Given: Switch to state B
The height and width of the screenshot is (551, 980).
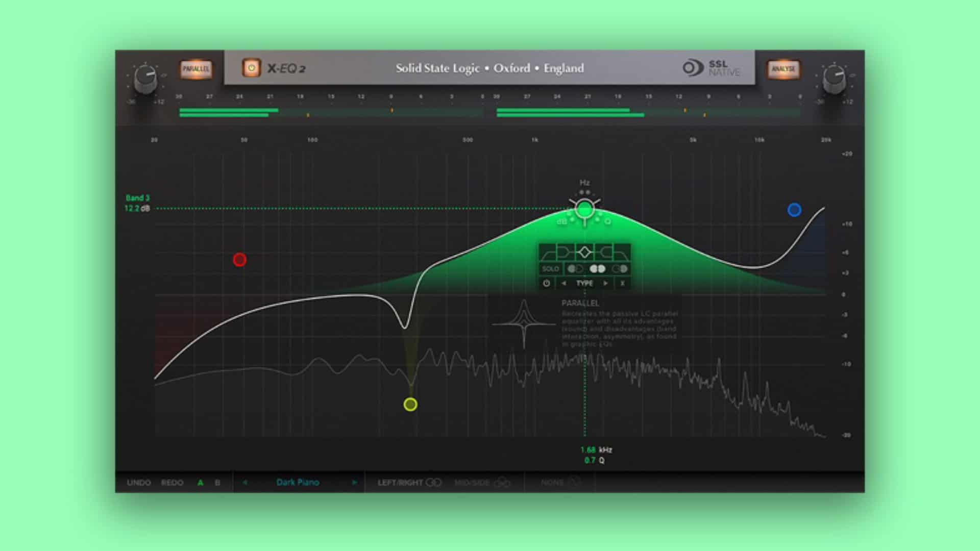Looking at the screenshot, I should (217, 482).
